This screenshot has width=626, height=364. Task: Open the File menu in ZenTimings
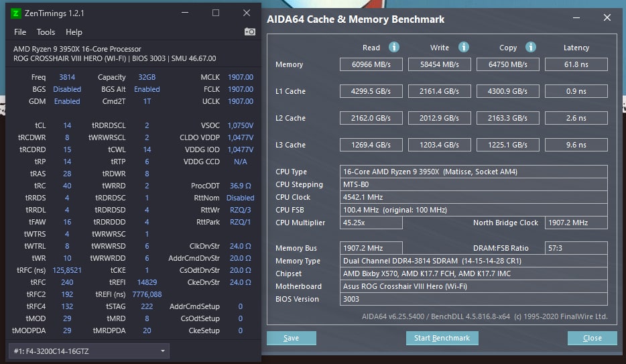click(20, 32)
